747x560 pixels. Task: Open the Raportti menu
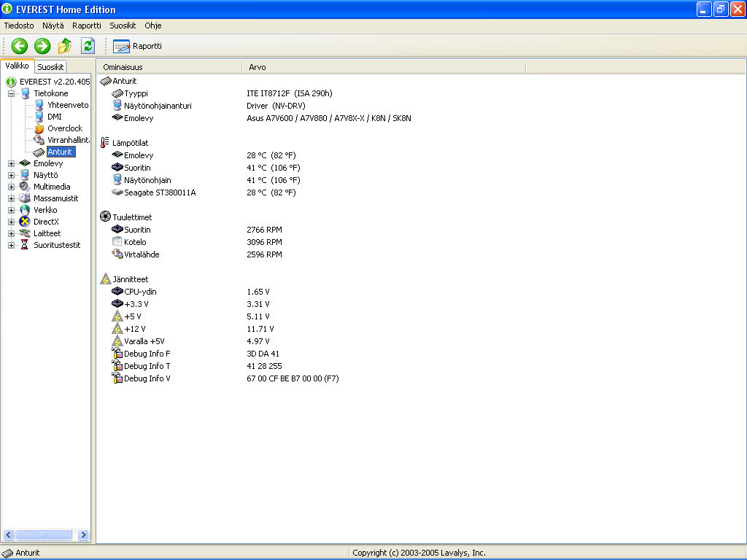[x=87, y=26]
